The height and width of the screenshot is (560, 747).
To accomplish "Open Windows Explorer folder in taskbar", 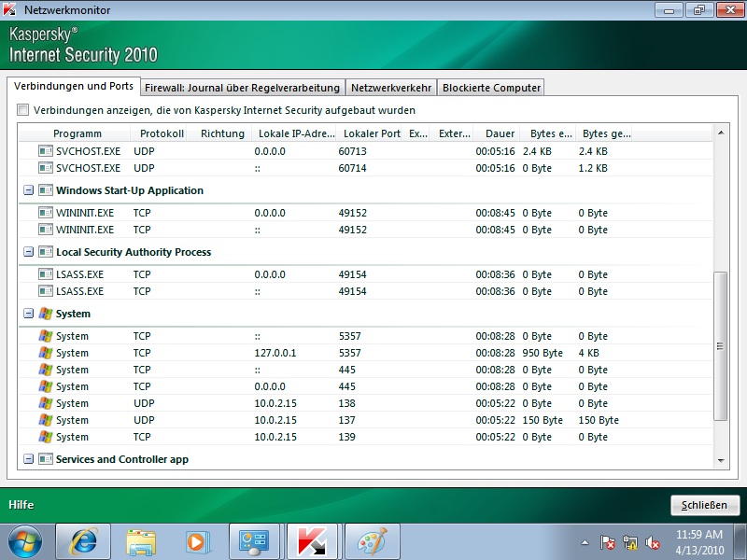I will point(141,542).
